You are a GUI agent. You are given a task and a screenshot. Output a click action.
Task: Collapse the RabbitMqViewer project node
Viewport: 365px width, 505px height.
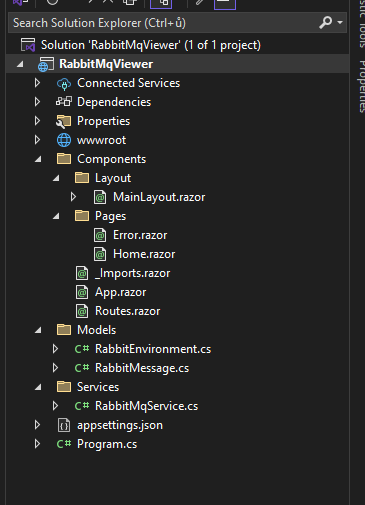pyautogui.click(x=20, y=64)
